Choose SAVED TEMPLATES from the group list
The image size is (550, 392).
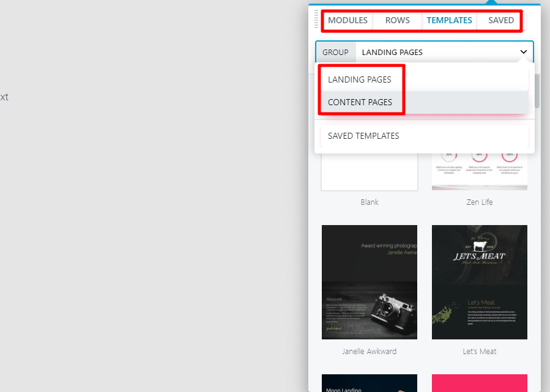tap(362, 135)
